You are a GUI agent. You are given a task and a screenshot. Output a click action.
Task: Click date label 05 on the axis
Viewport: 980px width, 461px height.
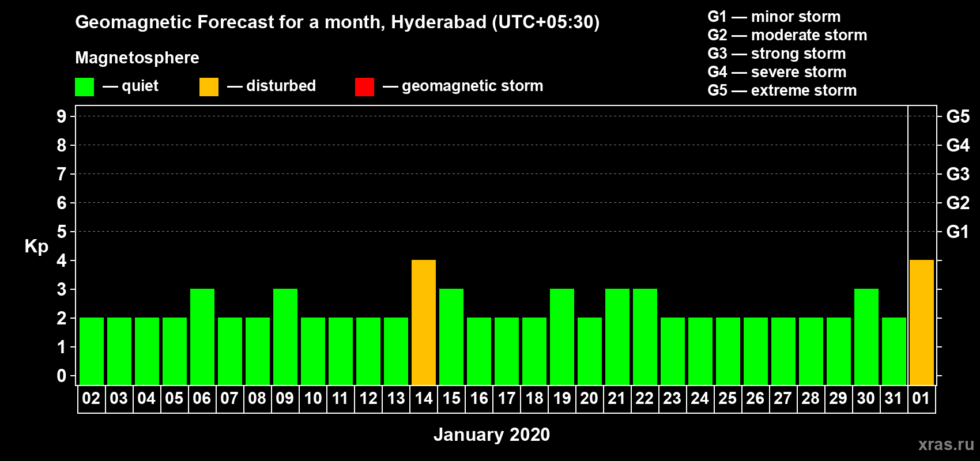(x=174, y=398)
